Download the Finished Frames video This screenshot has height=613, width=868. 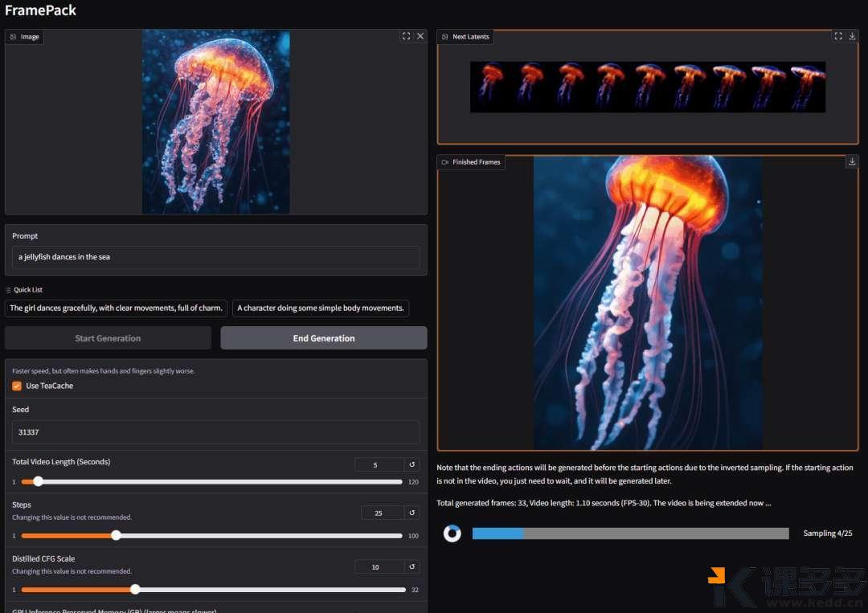(852, 161)
